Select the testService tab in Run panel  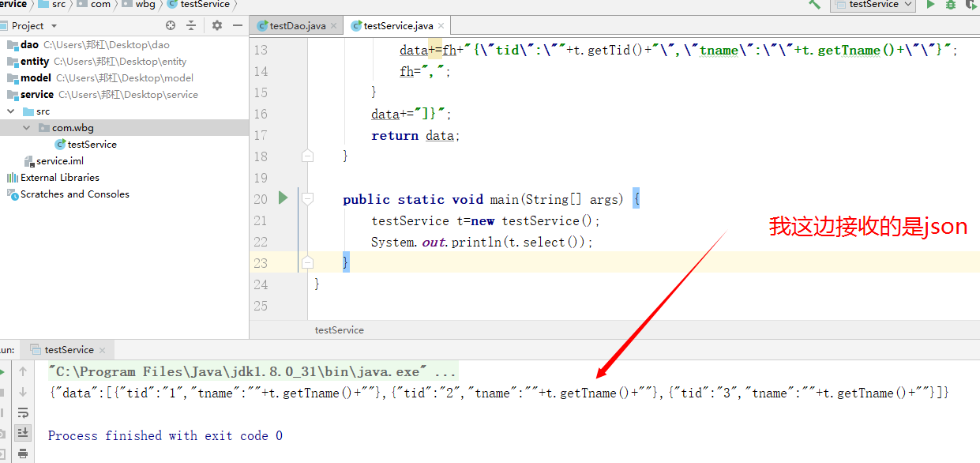[69, 349]
